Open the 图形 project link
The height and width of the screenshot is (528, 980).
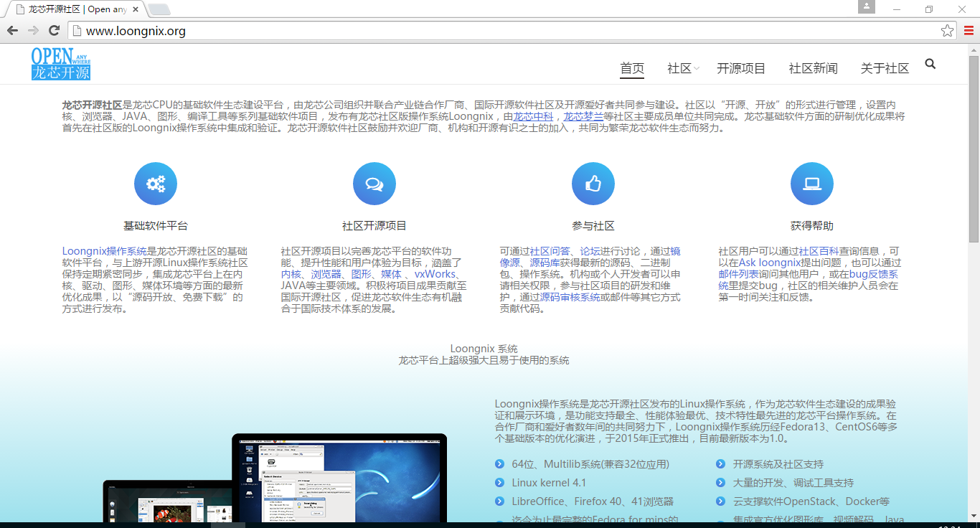361,274
